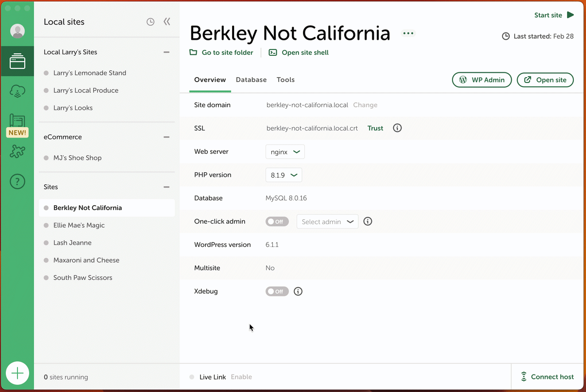Open the PHP version 8.1.9 dropdown
The width and height of the screenshot is (586, 392).
(x=284, y=175)
